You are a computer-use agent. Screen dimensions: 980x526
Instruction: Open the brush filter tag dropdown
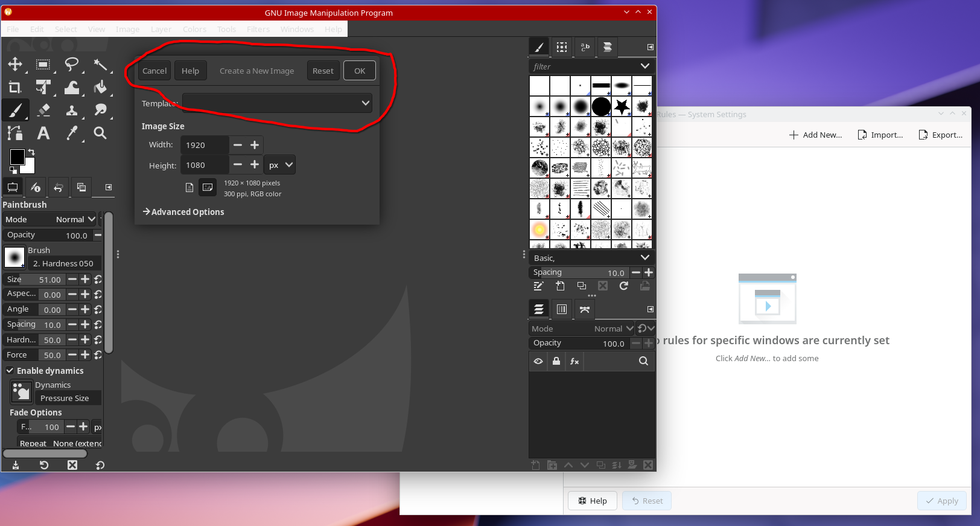point(645,66)
